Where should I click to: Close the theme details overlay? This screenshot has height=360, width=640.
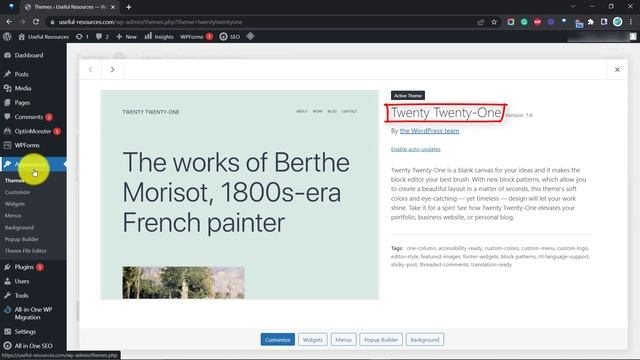[617, 69]
